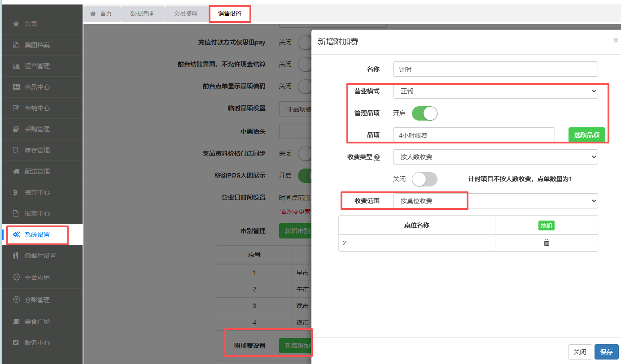
Task: Expand the 收费类型 dropdown
Action: [495, 157]
